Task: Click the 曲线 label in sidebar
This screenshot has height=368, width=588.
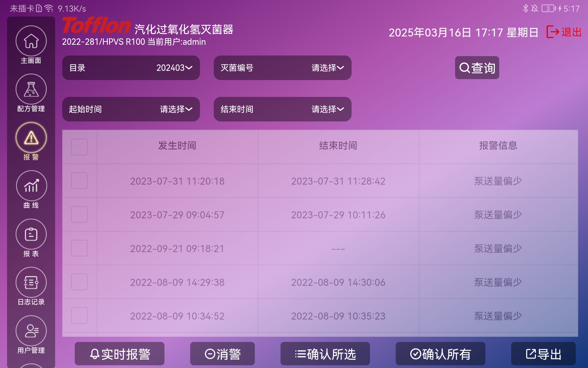Action: [31, 205]
